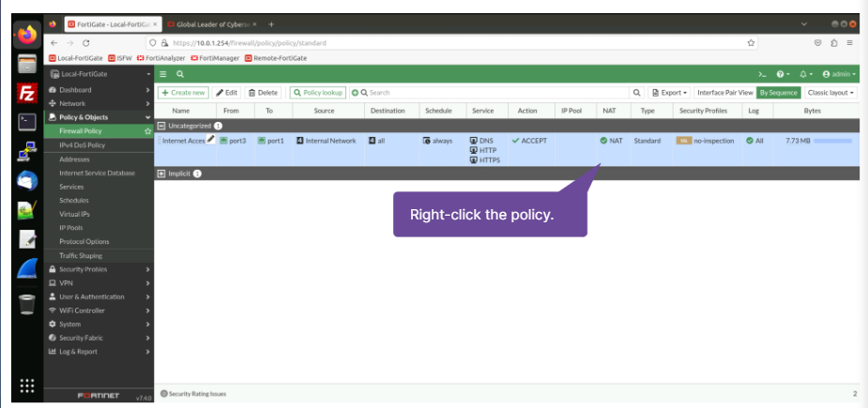868x408 pixels.
Task: Expand the Log & Report menu
Action: pyautogui.click(x=98, y=352)
